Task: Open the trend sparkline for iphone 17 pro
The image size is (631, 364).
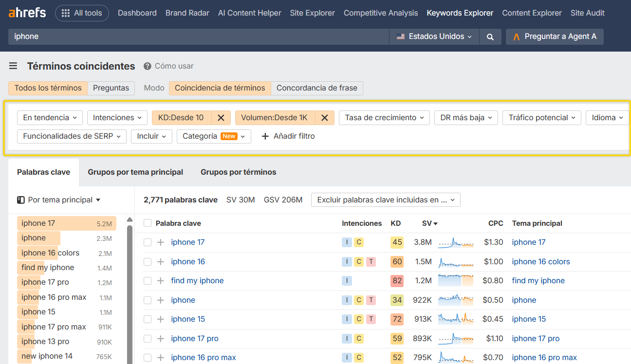Action: (x=456, y=339)
